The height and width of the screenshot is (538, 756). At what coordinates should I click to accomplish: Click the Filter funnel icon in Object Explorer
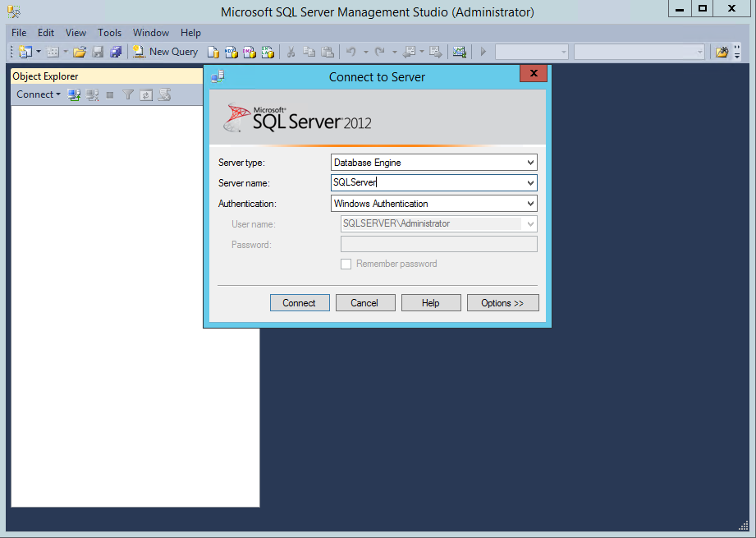(128, 95)
